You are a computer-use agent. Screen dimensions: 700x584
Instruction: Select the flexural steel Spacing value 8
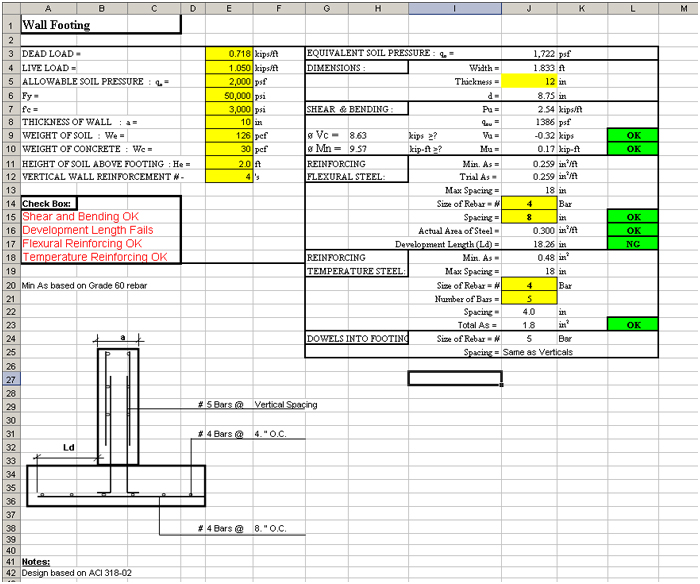click(x=529, y=217)
